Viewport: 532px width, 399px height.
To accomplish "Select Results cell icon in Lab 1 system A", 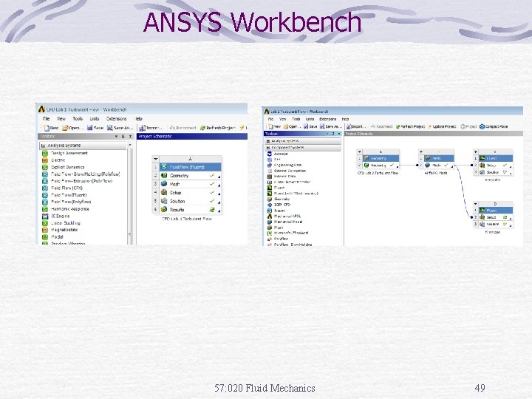I will [164, 209].
